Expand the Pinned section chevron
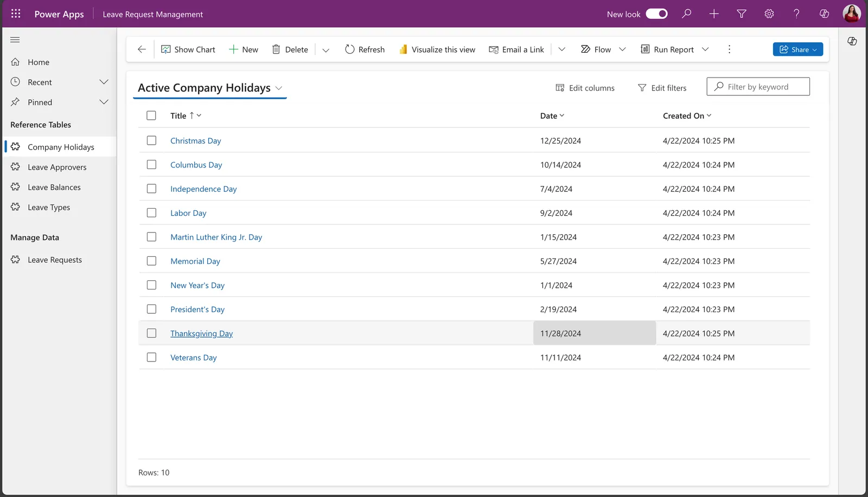The height and width of the screenshot is (497, 868). tap(104, 102)
